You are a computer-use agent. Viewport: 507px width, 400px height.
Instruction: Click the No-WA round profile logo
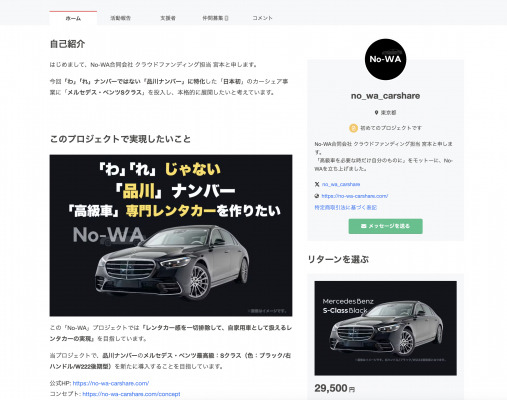[385, 59]
